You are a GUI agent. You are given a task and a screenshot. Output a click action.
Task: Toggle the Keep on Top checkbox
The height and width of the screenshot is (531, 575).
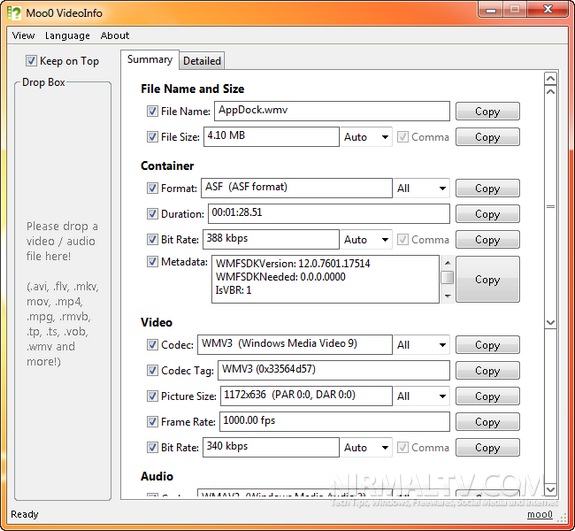point(31,61)
